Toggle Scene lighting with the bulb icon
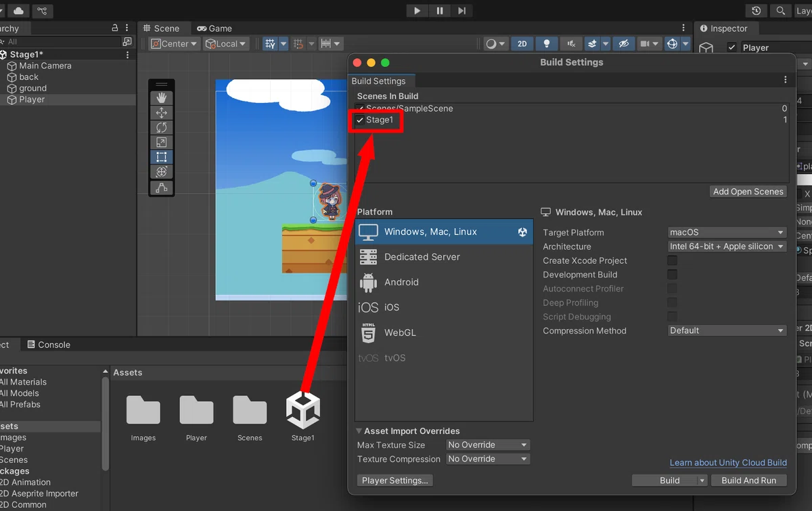Screen dimensions: 812x511 click(546, 44)
